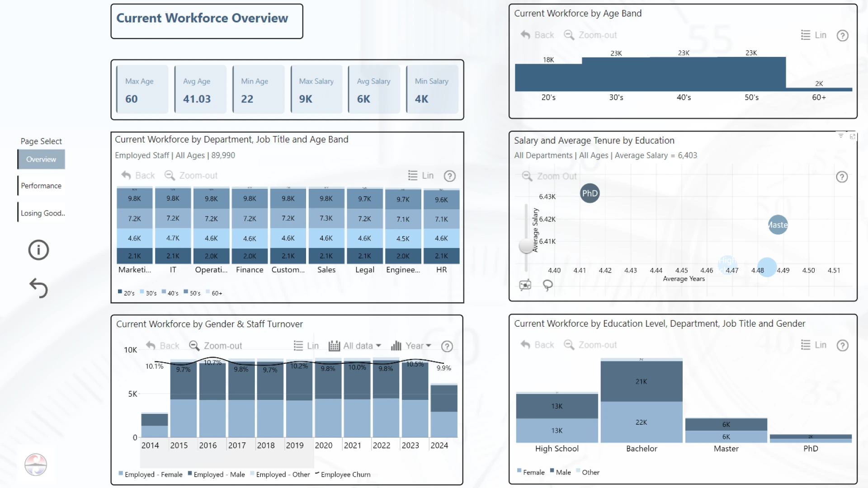Open help in Salary scatter chart

(842, 177)
